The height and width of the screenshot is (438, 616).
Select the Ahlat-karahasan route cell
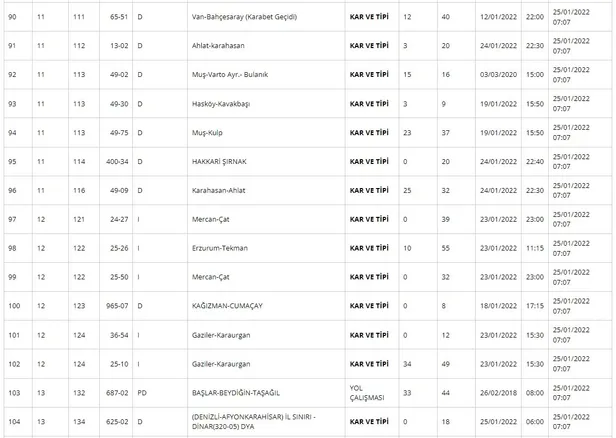(x=221, y=45)
